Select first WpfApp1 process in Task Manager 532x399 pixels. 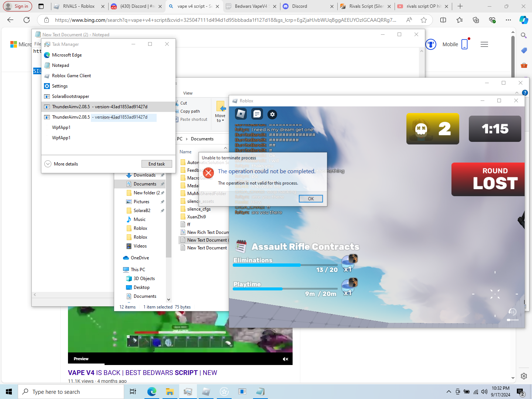108,127
